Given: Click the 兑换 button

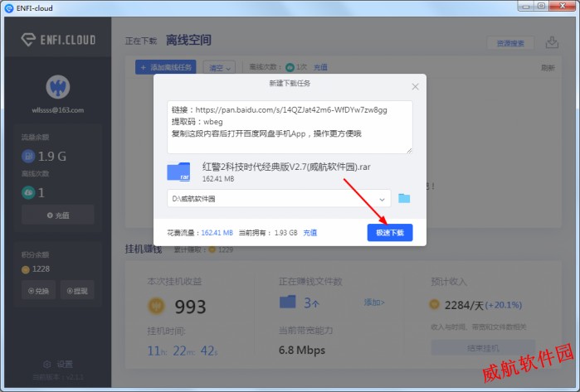Looking at the screenshot, I should (38, 290).
